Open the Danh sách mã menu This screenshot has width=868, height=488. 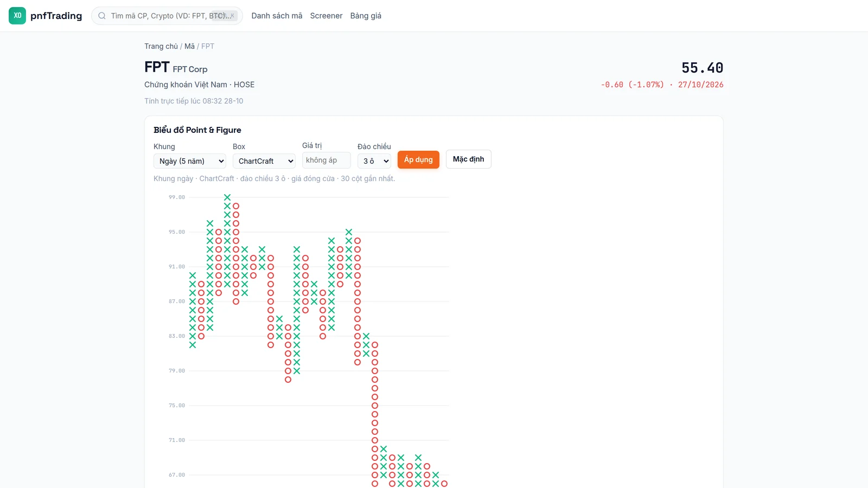(x=277, y=16)
